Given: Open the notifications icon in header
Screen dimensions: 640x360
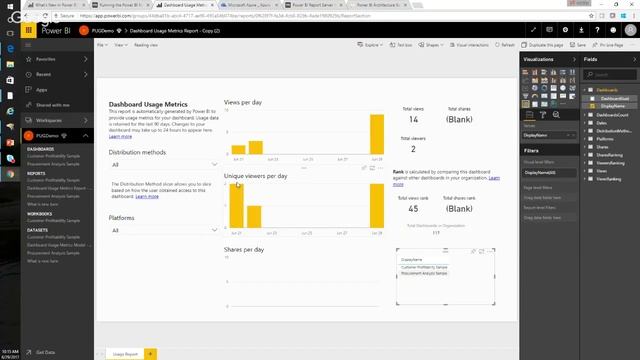Looking at the screenshot, I should pos(549,30).
